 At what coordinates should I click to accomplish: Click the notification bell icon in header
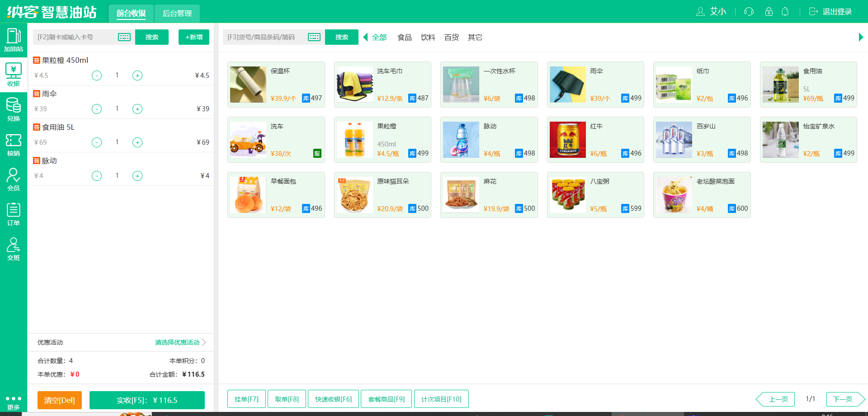coord(785,12)
